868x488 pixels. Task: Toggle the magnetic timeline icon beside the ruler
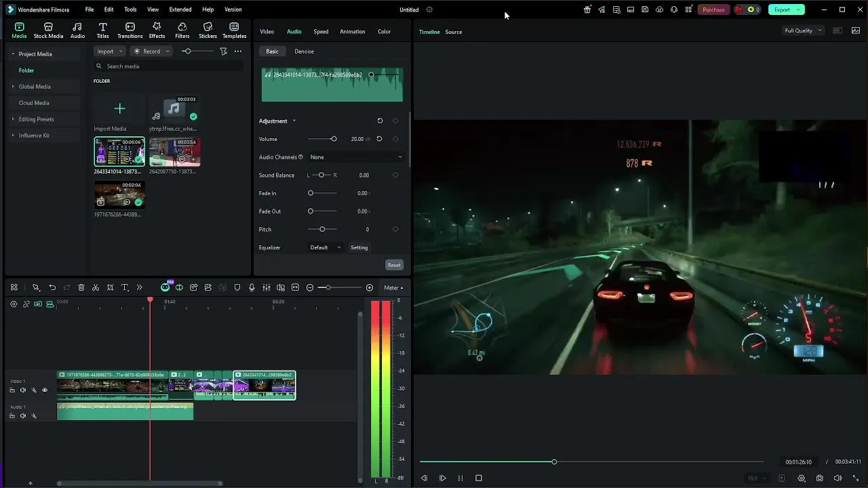tap(50, 304)
